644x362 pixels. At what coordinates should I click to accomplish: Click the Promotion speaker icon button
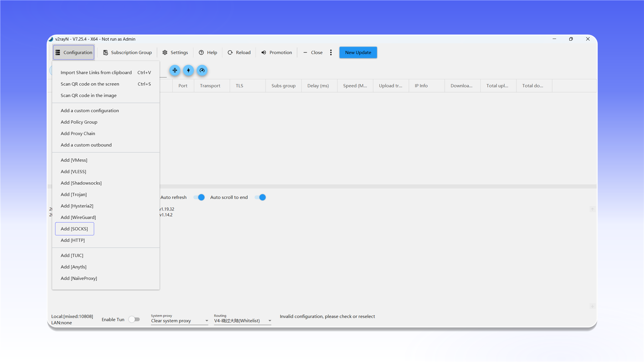pos(277,53)
